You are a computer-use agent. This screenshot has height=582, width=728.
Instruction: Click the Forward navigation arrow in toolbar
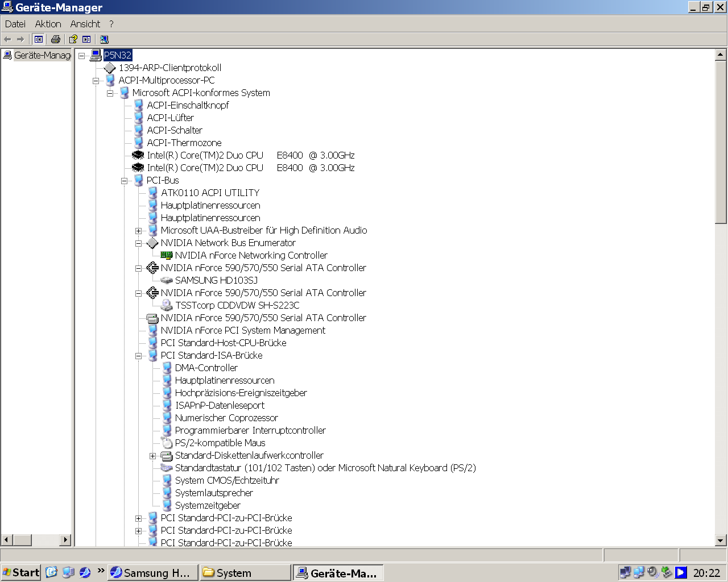(20, 39)
